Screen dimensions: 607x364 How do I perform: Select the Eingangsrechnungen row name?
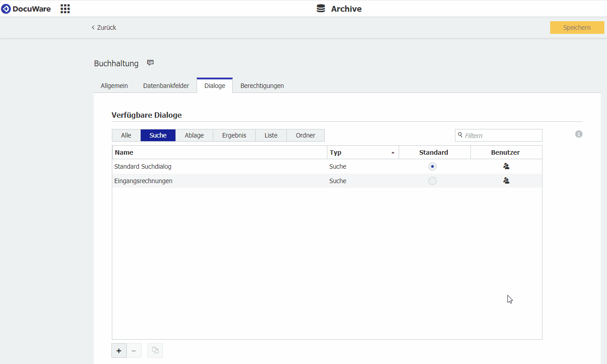(x=143, y=181)
